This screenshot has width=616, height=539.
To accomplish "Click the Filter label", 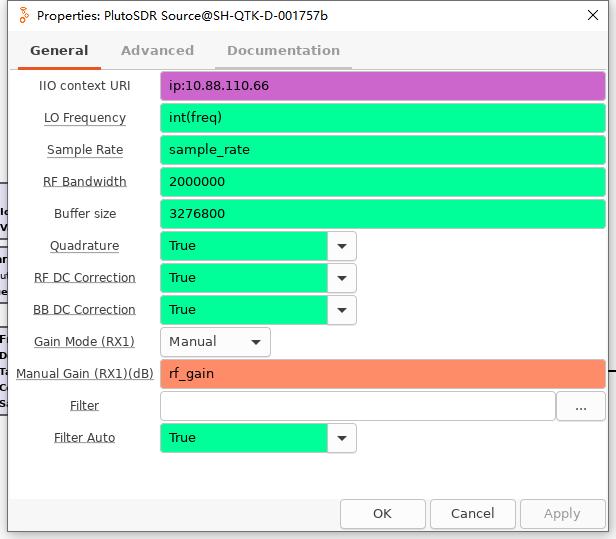I will click(84, 406).
